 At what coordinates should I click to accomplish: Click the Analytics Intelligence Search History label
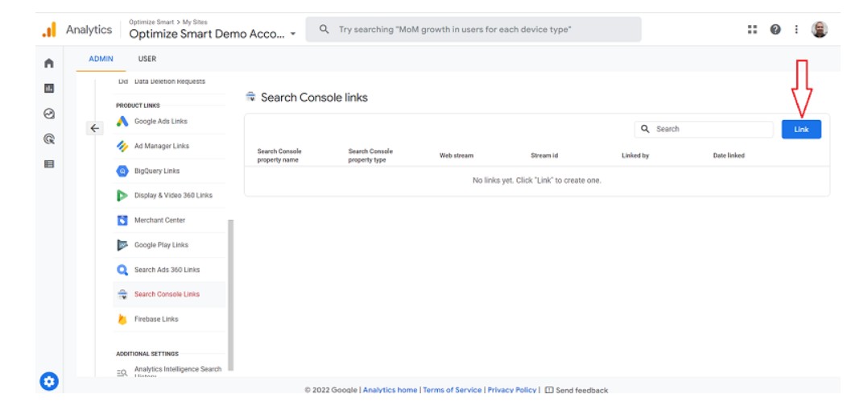pos(178,372)
